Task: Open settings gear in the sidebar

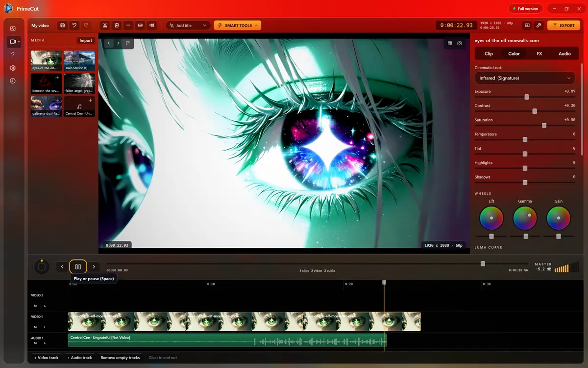Action: pyautogui.click(x=13, y=68)
